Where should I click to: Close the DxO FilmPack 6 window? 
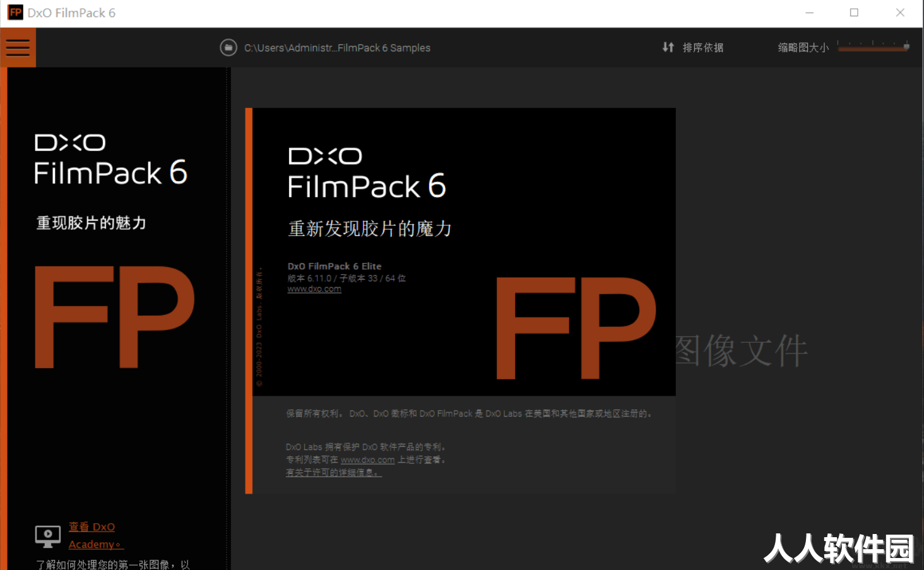coord(900,13)
